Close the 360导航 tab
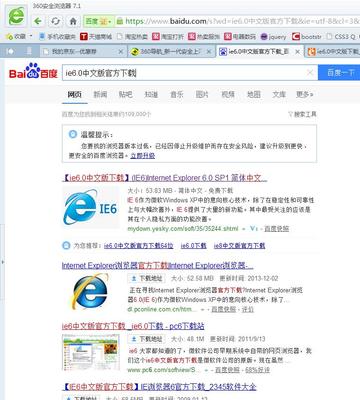The width and height of the screenshot is (360, 400). tap(209, 51)
